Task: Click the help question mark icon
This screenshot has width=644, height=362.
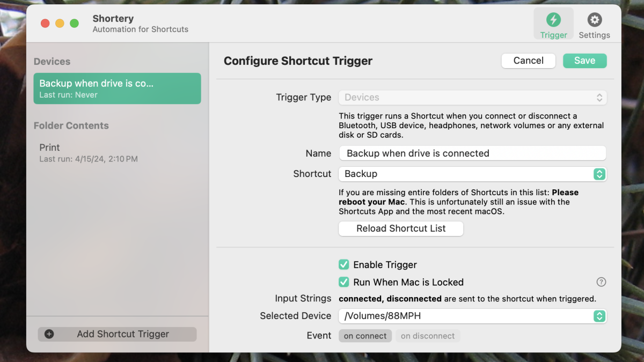Action: pos(601,282)
